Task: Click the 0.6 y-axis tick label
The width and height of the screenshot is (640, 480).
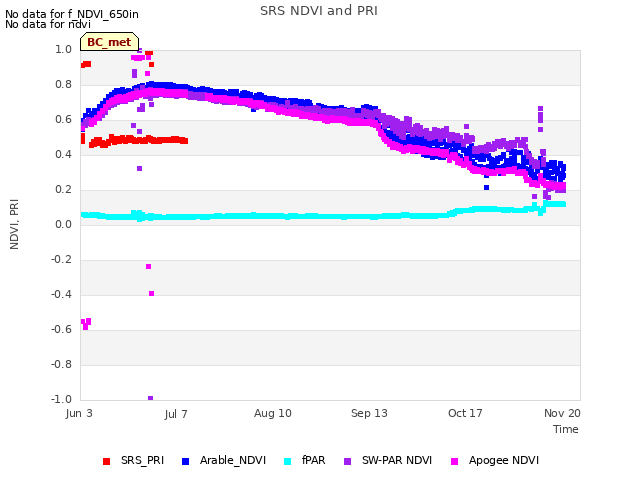Action: (63, 120)
